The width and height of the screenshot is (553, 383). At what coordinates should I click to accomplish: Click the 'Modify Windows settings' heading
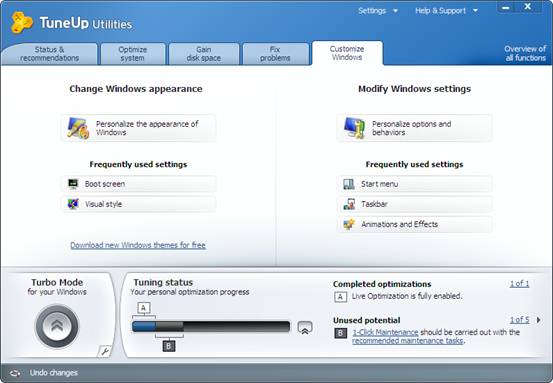414,89
